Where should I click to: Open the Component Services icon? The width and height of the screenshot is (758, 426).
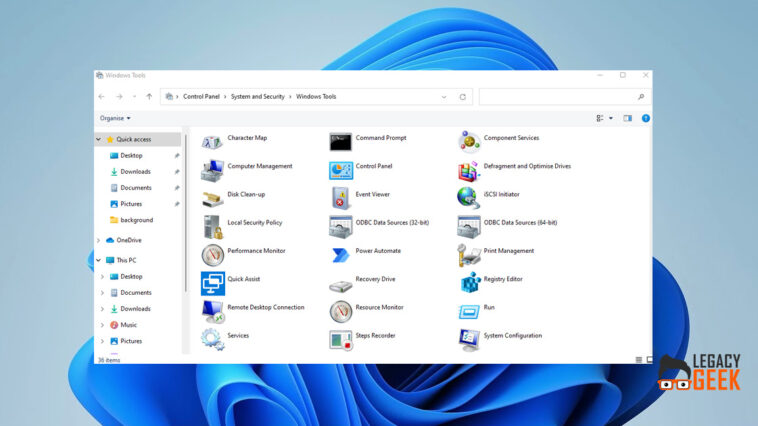click(468, 142)
